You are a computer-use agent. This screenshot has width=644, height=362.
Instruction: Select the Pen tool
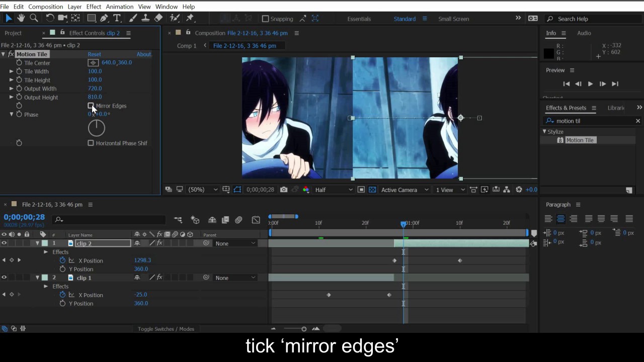104,18
